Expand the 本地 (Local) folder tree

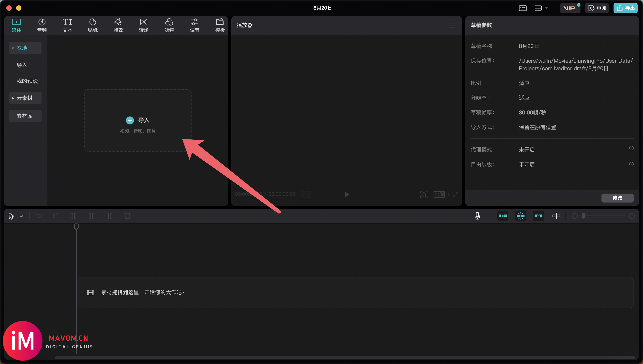coord(14,48)
